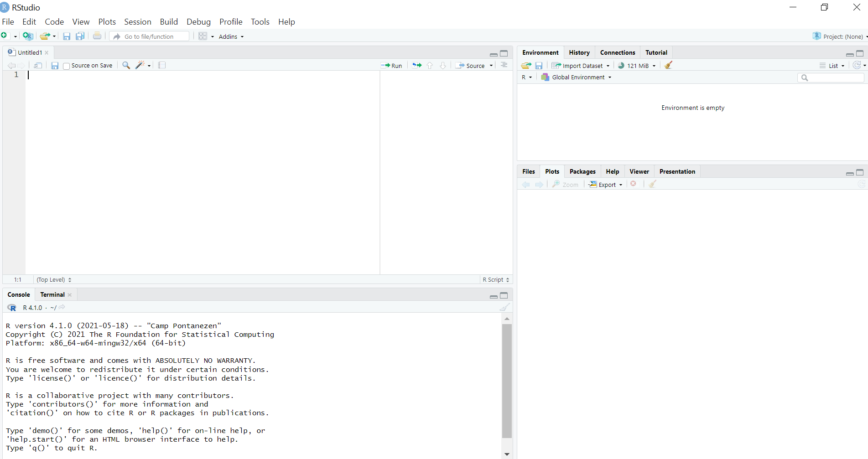This screenshot has height=459, width=868.
Task: Open the R language selector dropdown
Action: (x=527, y=77)
